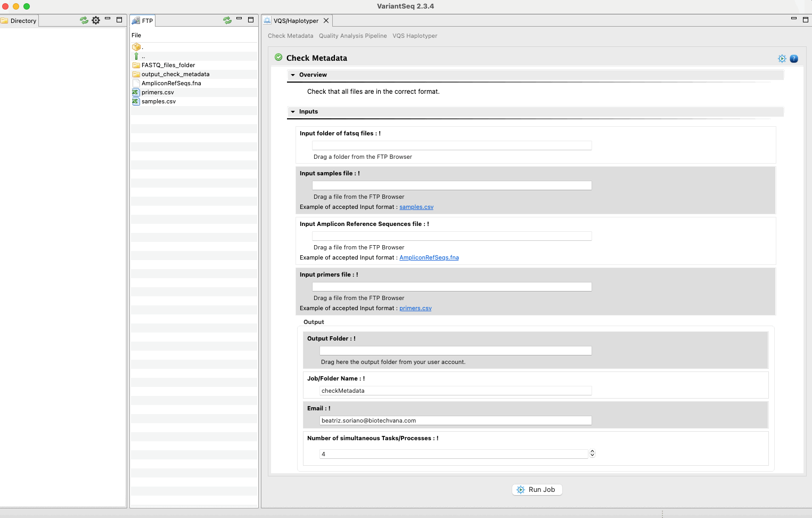Open Check Metadata in breadcrumb menu
This screenshot has height=518, width=812.
291,36
